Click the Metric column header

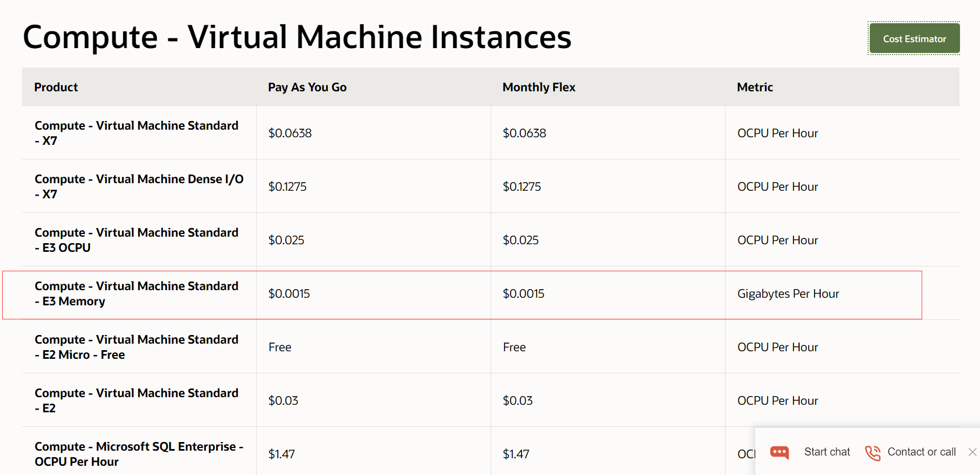pyautogui.click(x=755, y=87)
